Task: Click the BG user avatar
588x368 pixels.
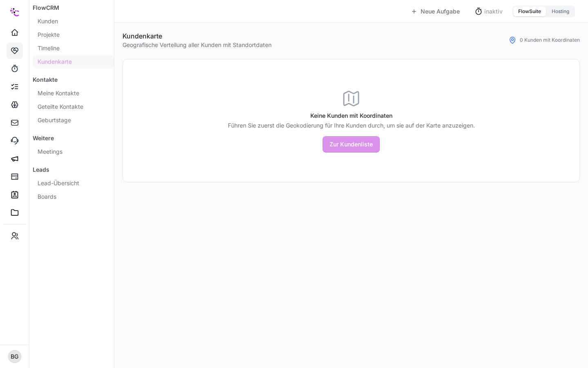Action: [x=15, y=357]
